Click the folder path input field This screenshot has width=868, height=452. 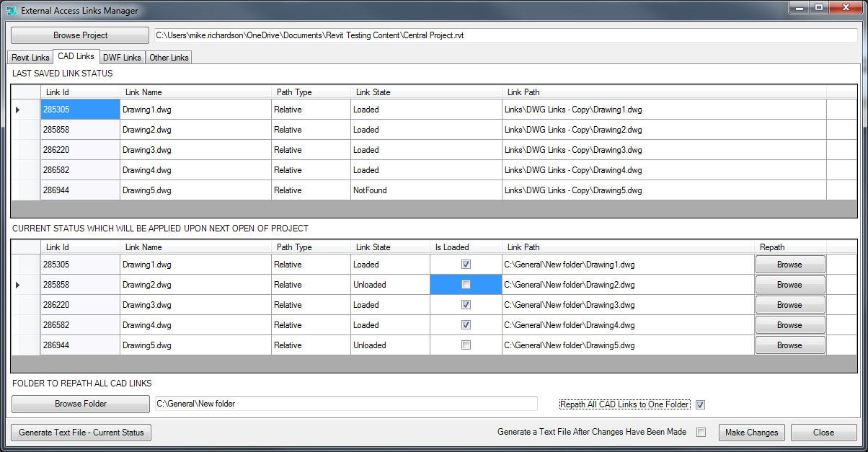tap(345, 404)
